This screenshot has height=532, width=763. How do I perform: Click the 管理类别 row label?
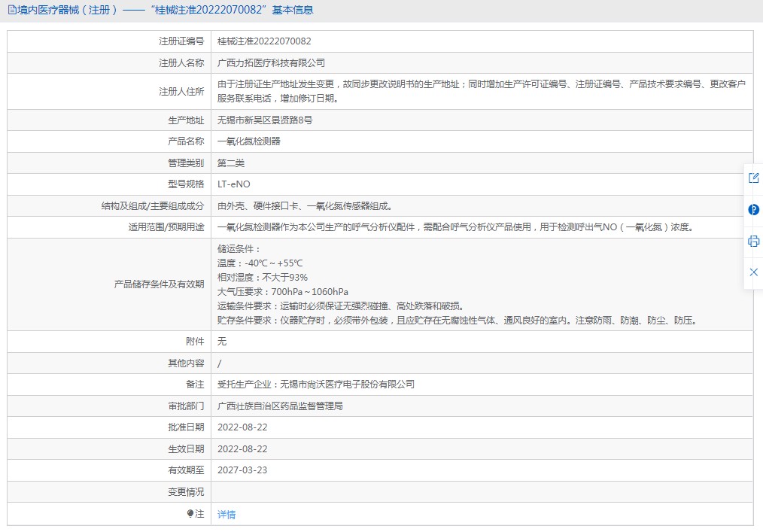[x=186, y=163]
